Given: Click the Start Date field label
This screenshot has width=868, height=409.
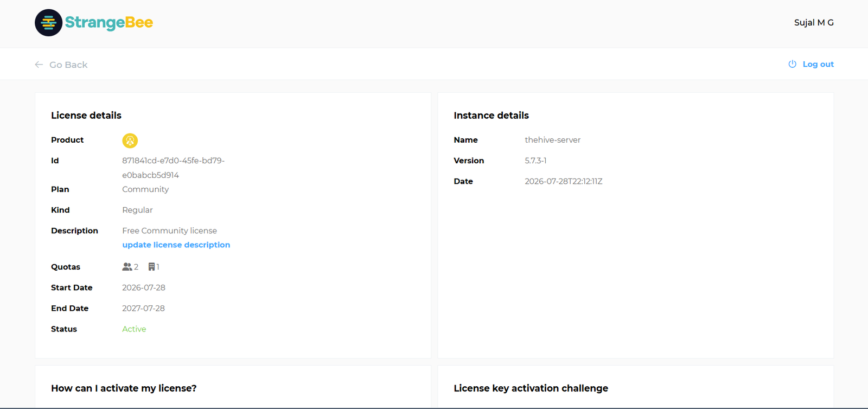Looking at the screenshot, I should 72,287.
